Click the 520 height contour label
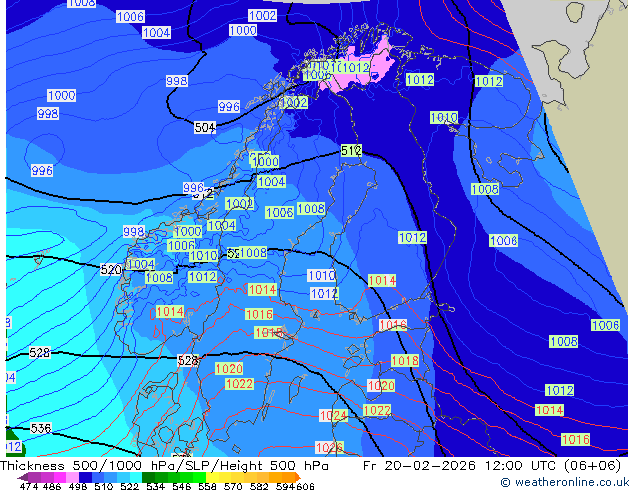 point(111,269)
